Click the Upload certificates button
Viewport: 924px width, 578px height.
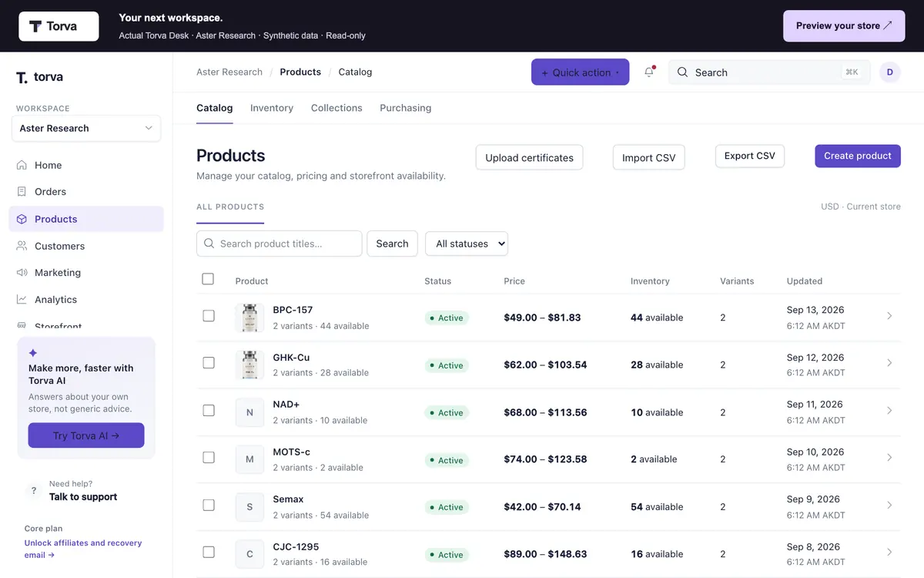(530, 157)
